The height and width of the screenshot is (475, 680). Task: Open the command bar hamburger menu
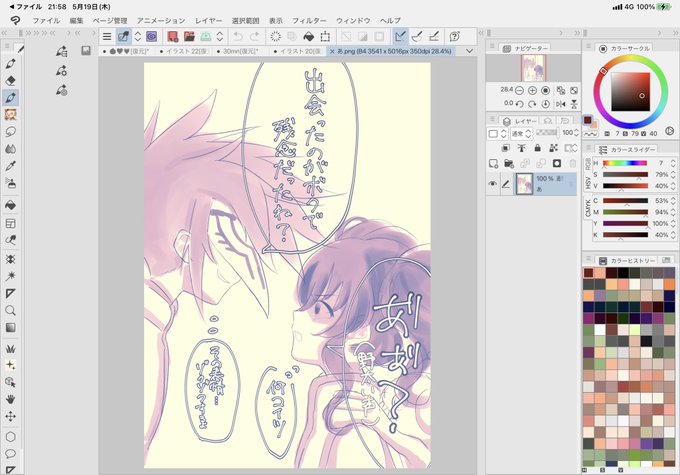107,36
